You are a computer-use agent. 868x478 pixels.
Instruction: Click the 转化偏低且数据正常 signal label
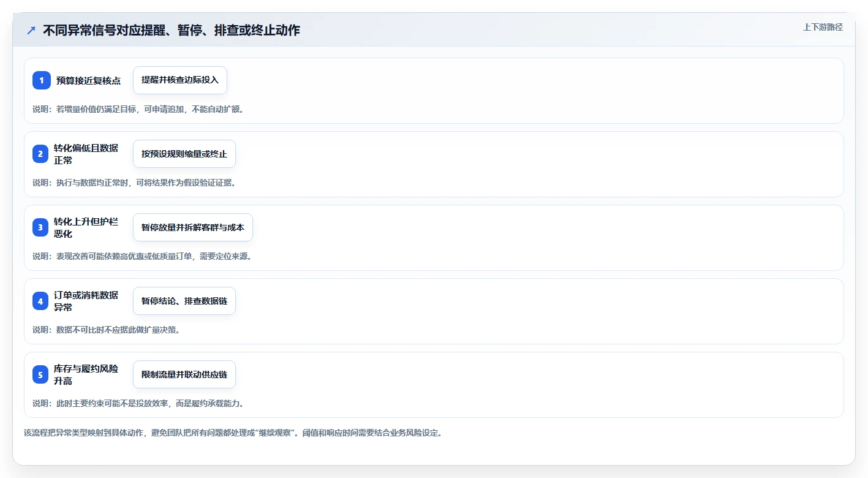pos(86,154)
